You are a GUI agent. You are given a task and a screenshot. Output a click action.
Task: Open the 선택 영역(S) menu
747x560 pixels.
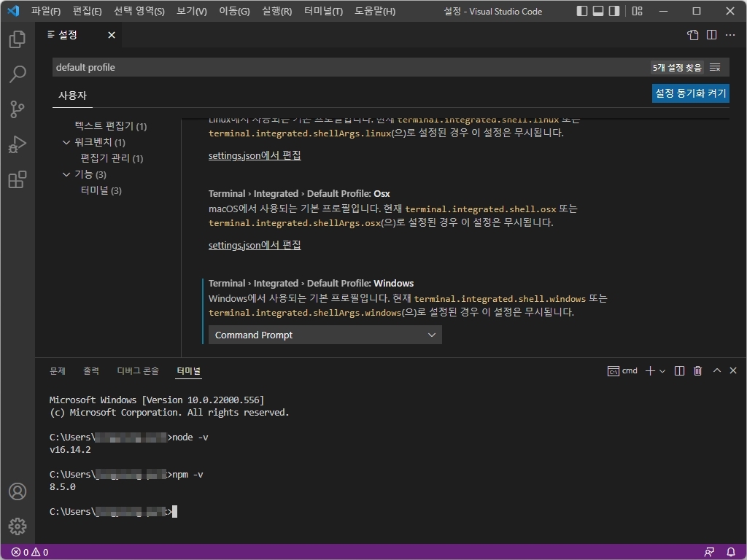point(139,11)
